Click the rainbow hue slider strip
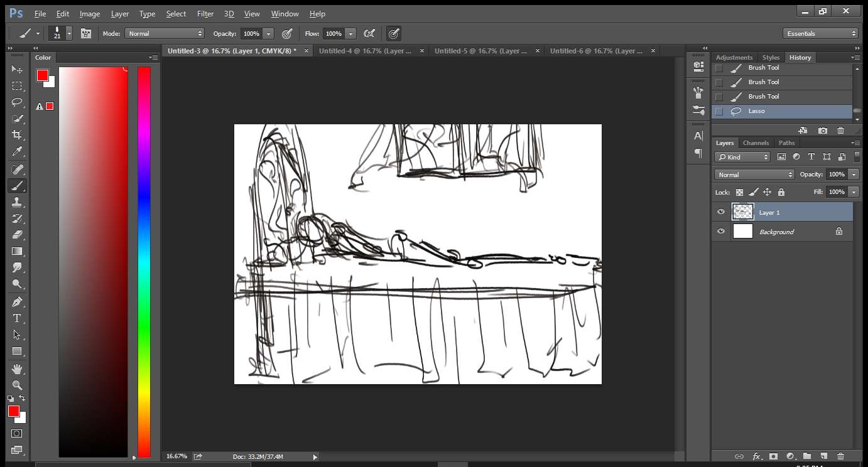The height and width of the screenshot is (467, 868). [144, 262]
